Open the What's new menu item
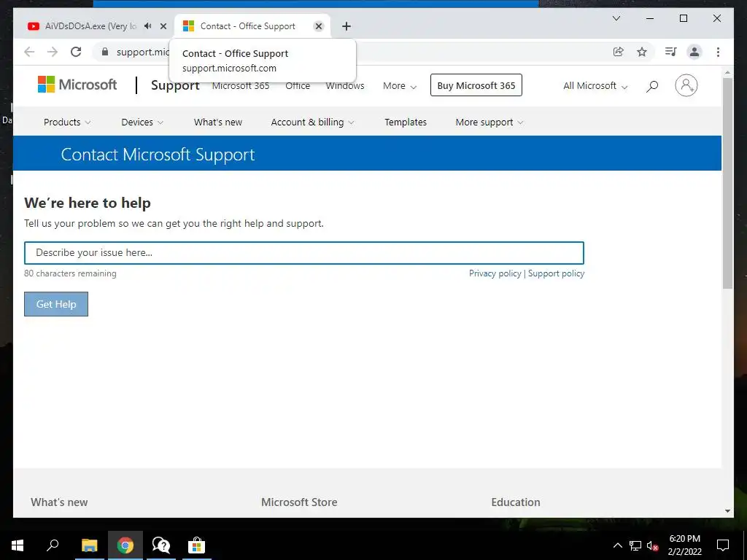The image size is (747, 560). (217, 122)
